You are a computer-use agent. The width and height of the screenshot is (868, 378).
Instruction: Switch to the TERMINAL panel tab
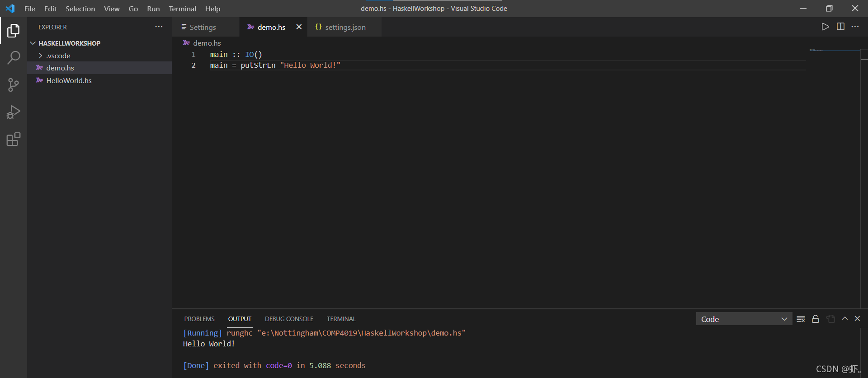pos(341,319)
